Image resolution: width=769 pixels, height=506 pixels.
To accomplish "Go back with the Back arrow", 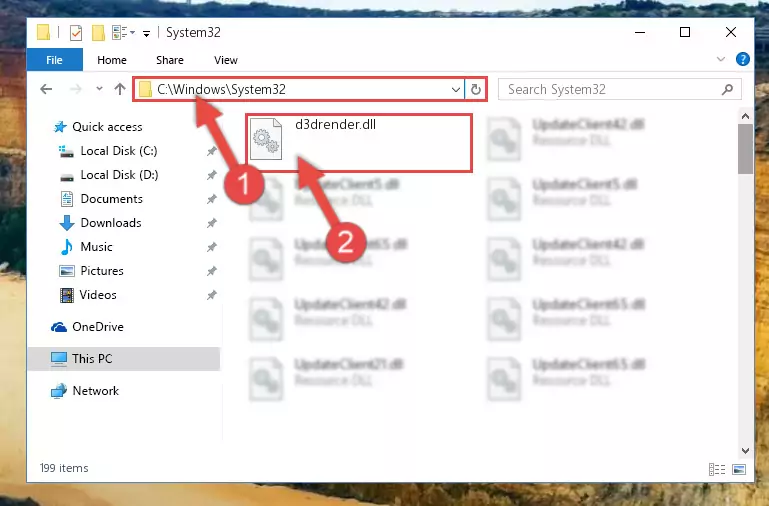I will tap(46, 89).
